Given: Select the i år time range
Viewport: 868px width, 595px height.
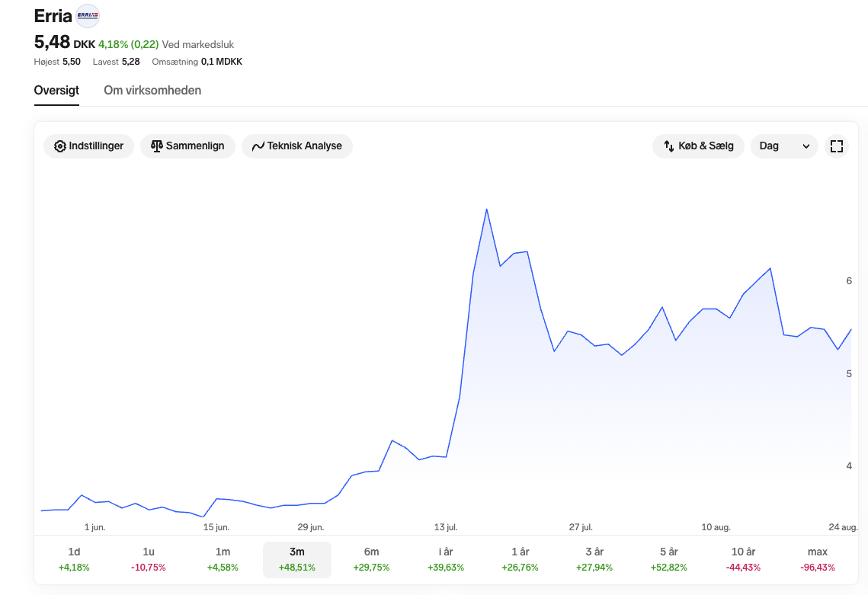Looking at the screenshot, I should click(x=446, y=560).
